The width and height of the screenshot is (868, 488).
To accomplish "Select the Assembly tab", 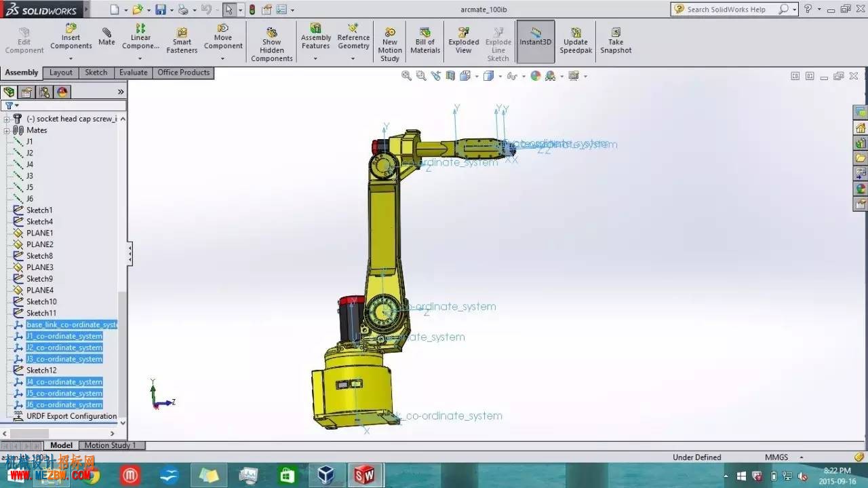I will tap(22, 73).
